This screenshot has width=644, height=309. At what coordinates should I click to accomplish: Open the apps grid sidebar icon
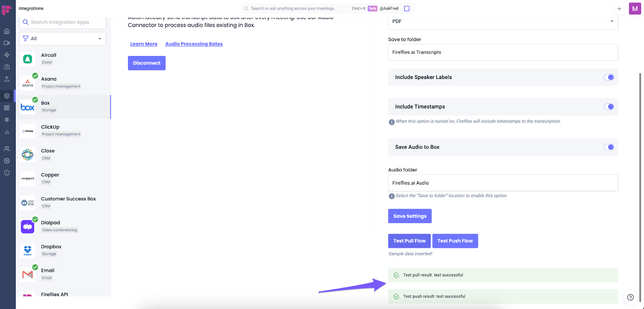click(x=7, y=108)
